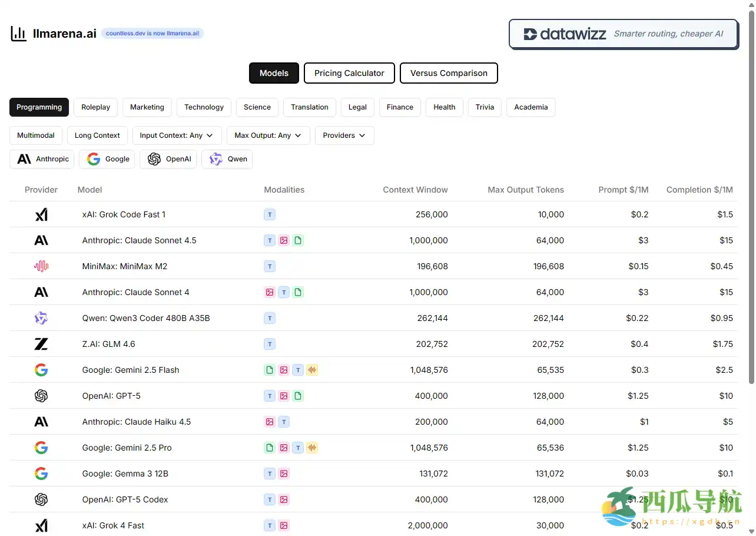
Task: Expand the Max Output dropdown
Action: click(x=268, y=135)
